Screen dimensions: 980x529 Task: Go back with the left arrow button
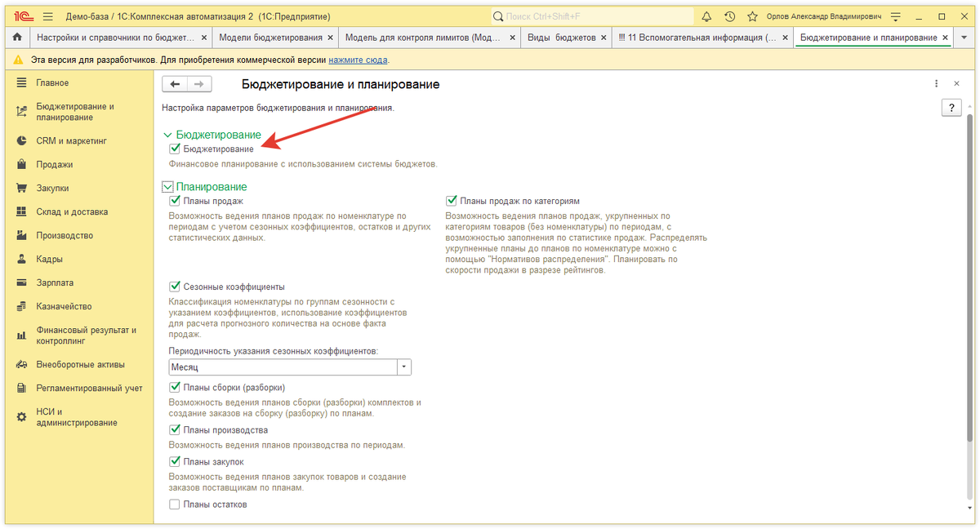point(175,84)
